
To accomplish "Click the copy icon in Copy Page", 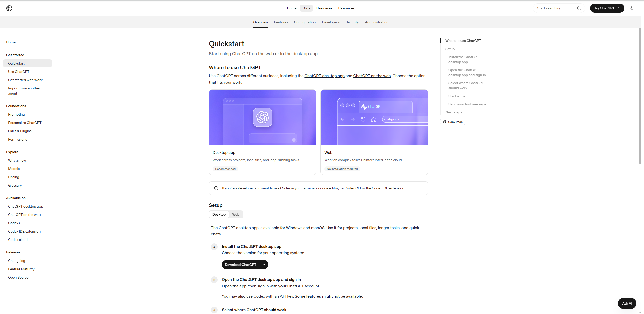I will (x=445, y=122).
